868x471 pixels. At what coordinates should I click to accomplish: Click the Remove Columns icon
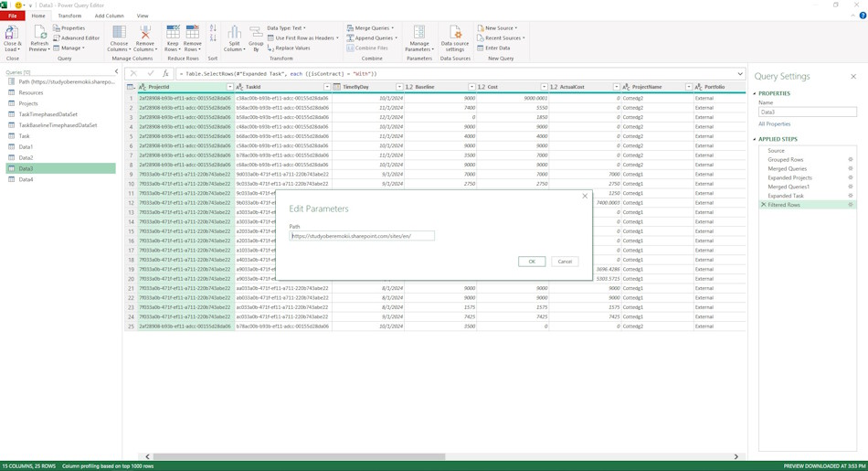(145, 32)
